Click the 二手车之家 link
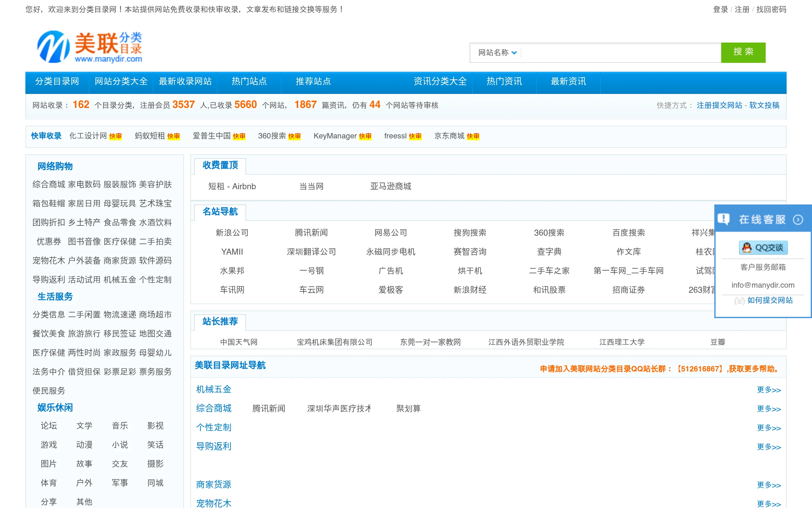The height and width of the screenshot is (508, 812). pyautogui.click(x=549, y=271)
